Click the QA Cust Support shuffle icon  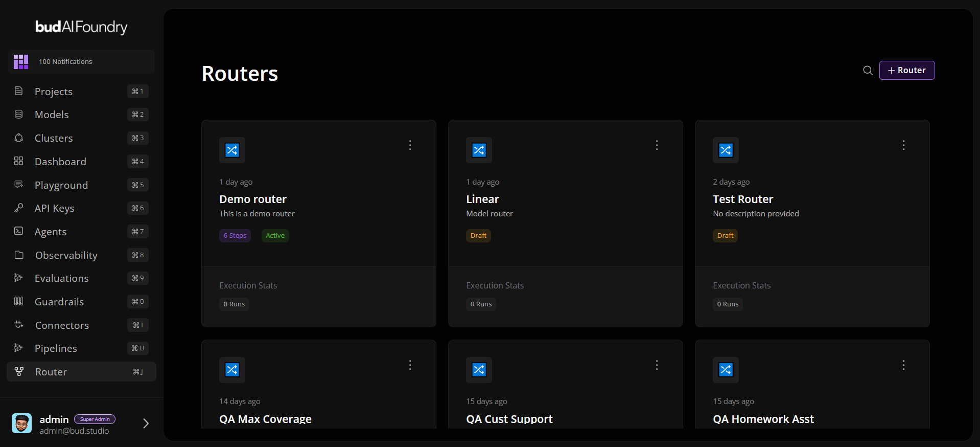click(x=479, y=370)
